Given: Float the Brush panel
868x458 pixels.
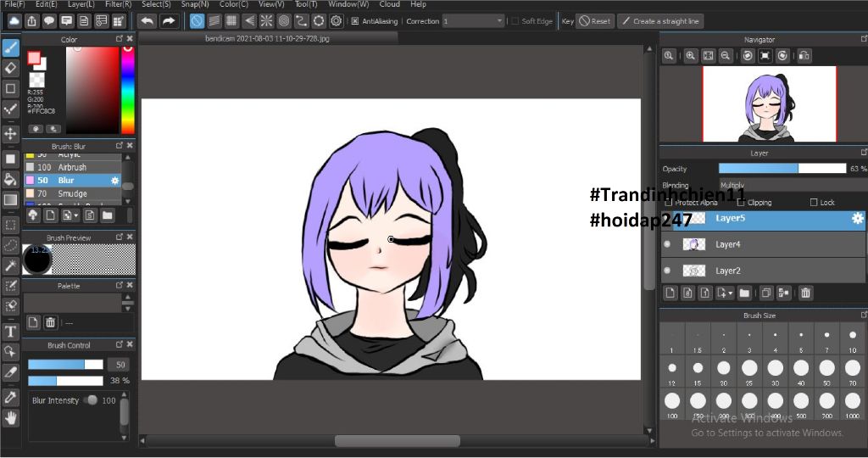Looking at the screenshot, I should coord(119,146).
